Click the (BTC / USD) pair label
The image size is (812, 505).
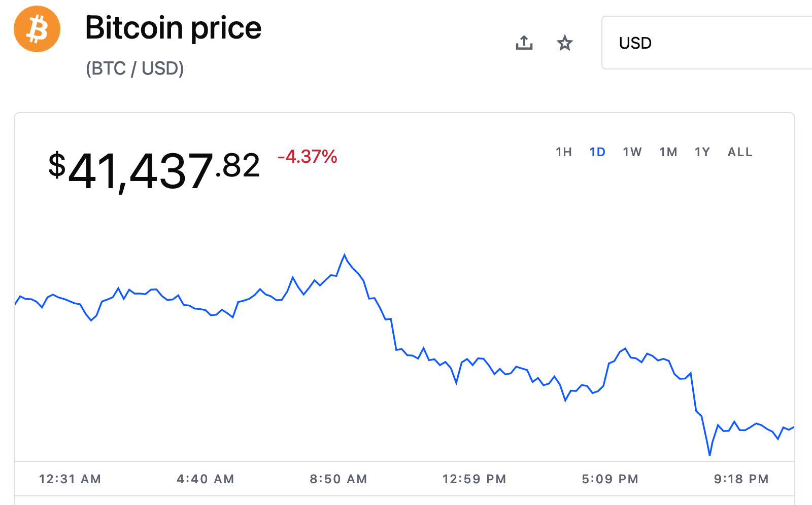(x=134, y=68)
